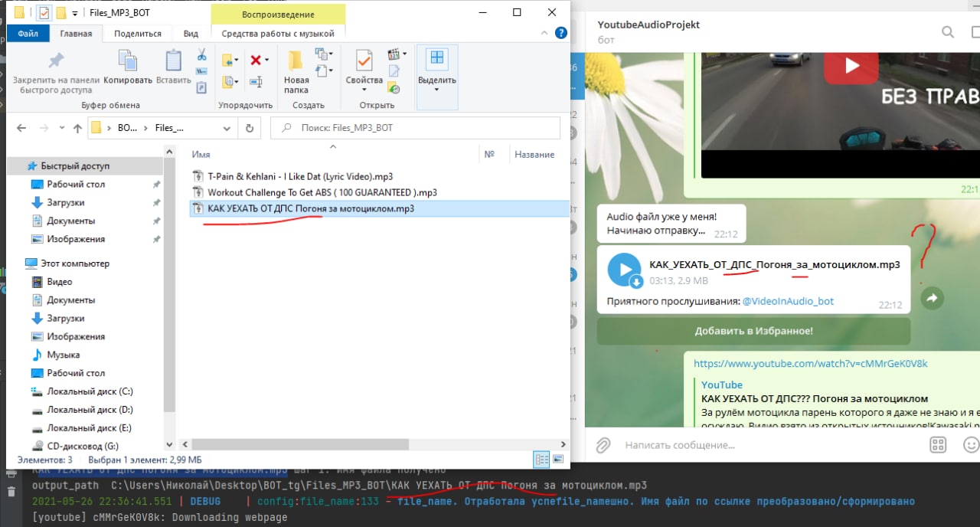Open the New item dropdown
Viewport: 980px width, 527px height.
click(325, 54)
